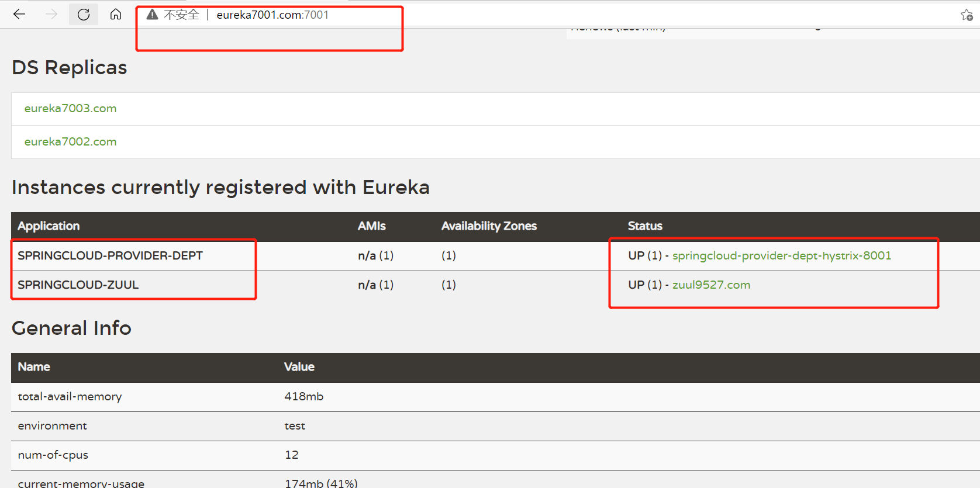Click current-memory-usage row name
This screenshot has width=980, height=488.
[81, 483]
